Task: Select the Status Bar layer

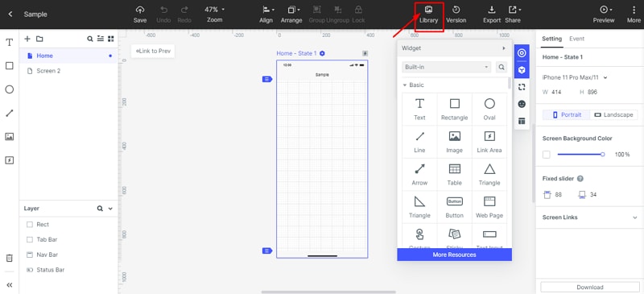Action: tap(68, 270)
